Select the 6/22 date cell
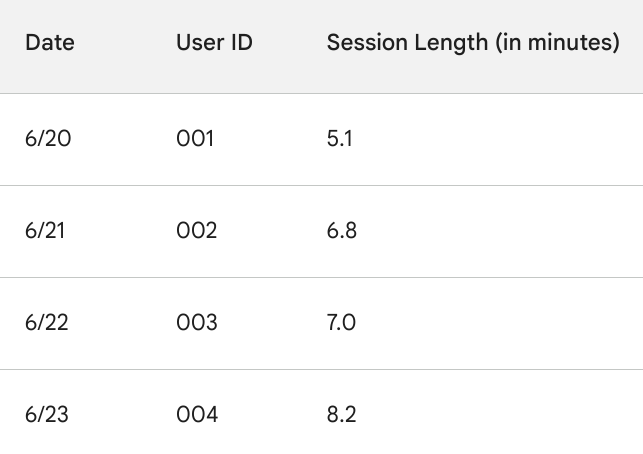Screen dimensions: 643x454 click(x=47, y=323)
